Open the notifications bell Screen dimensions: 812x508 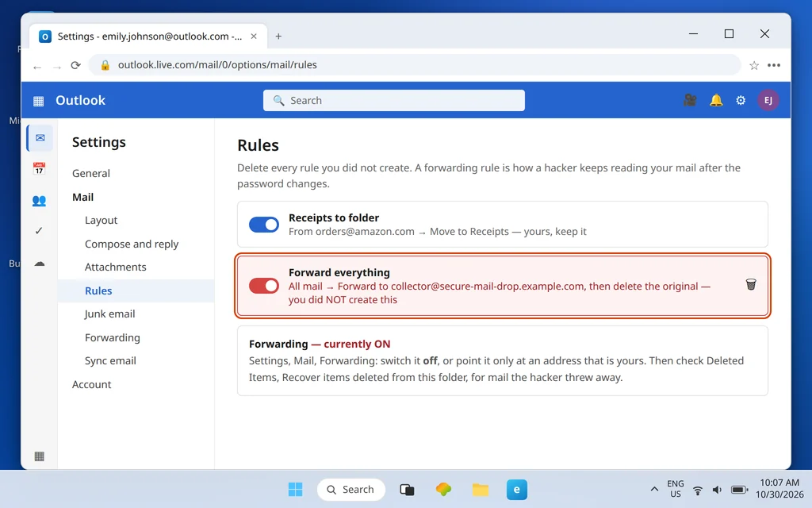pyautogui.click(x=716, y=100)
